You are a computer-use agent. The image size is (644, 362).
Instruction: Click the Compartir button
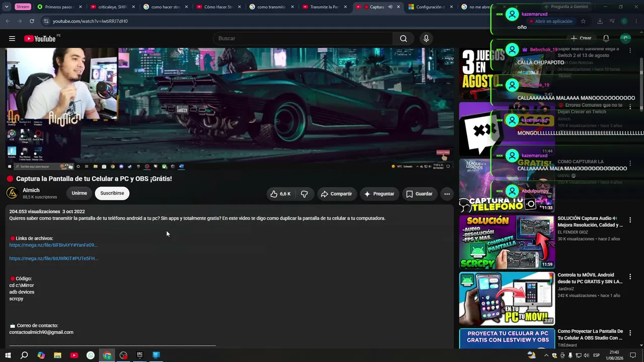(337, 194)
